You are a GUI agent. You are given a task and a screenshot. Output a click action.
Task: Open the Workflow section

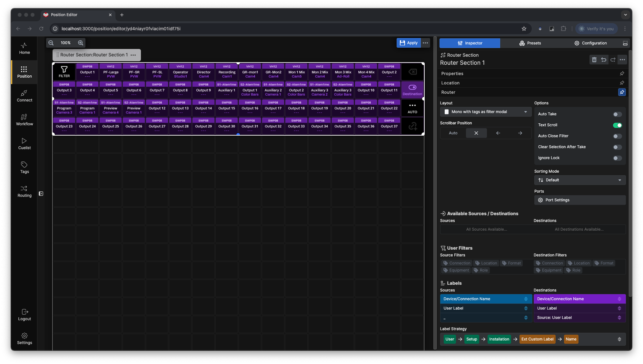click(x=24, y=120)
